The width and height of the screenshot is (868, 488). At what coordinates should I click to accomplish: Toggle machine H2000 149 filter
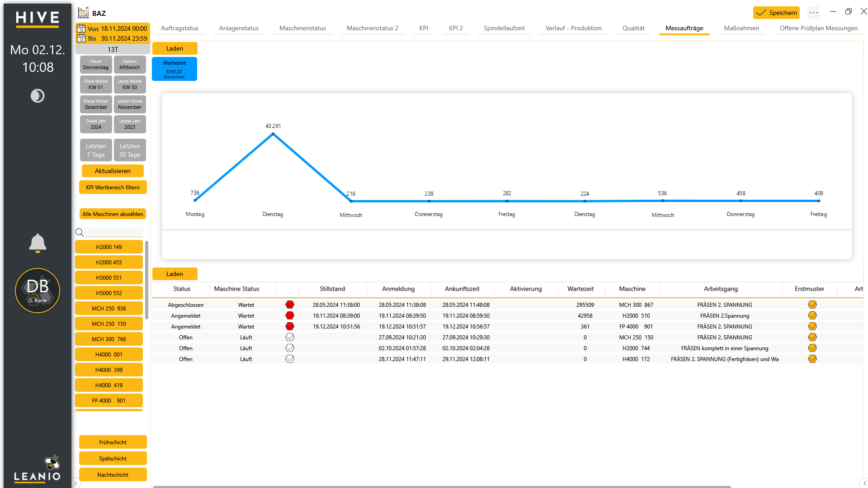coord(109,247)
